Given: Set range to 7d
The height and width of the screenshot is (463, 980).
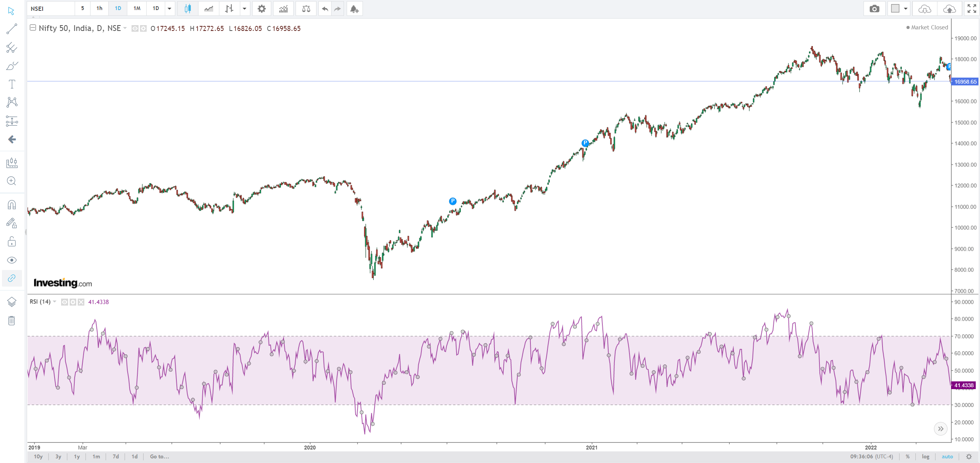Looking at the screenshot, I should click(x=116, y=457).
